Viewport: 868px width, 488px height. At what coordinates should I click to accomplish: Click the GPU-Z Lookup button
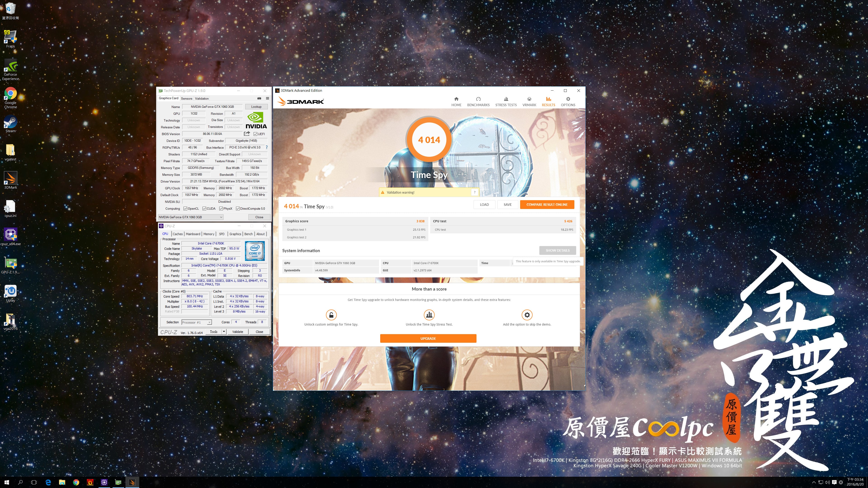pos(256,107)
